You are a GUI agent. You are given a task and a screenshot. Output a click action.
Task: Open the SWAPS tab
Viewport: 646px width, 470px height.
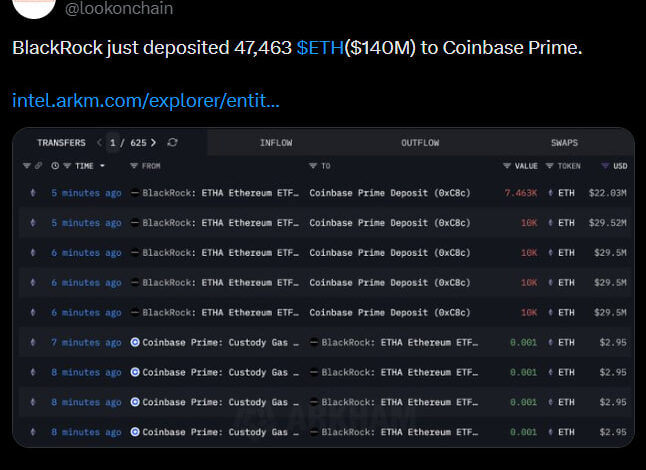564,143
